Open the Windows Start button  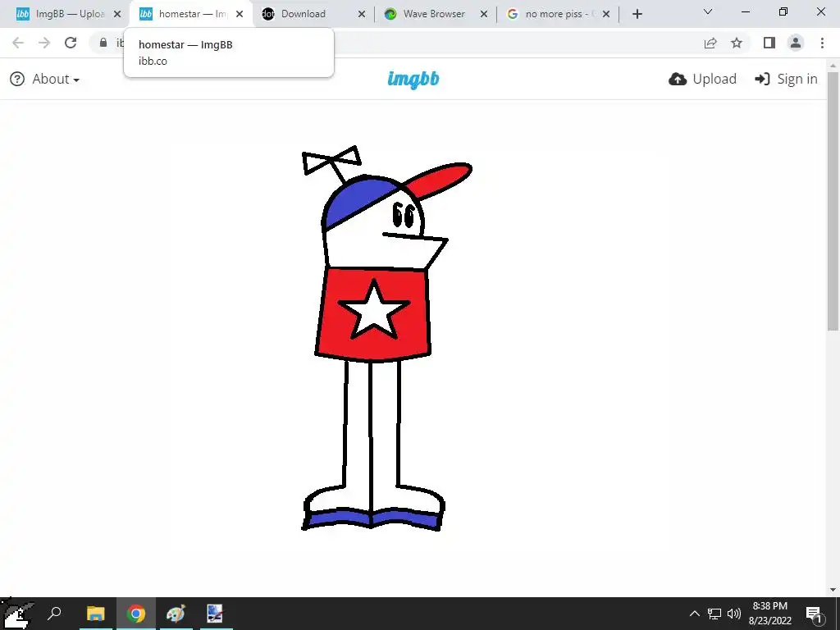(17, 614)
